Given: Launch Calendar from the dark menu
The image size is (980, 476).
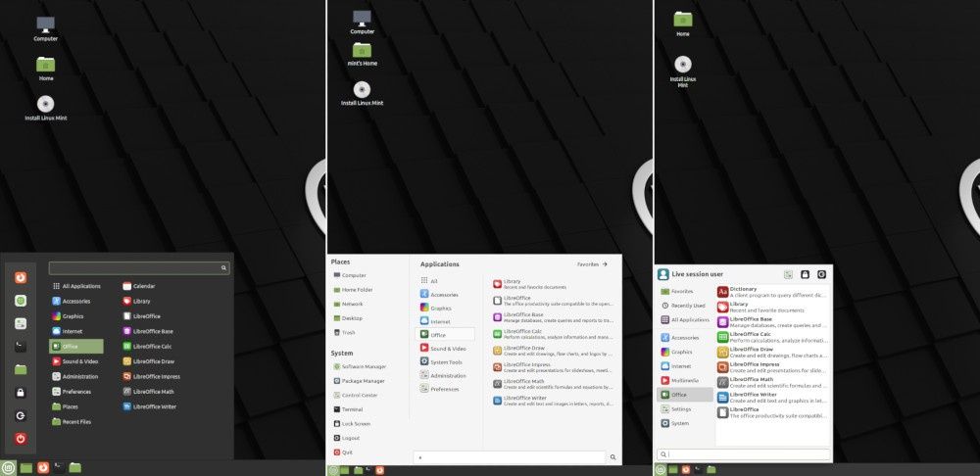Looking at the screenshot, I should (x=139, y=286).
